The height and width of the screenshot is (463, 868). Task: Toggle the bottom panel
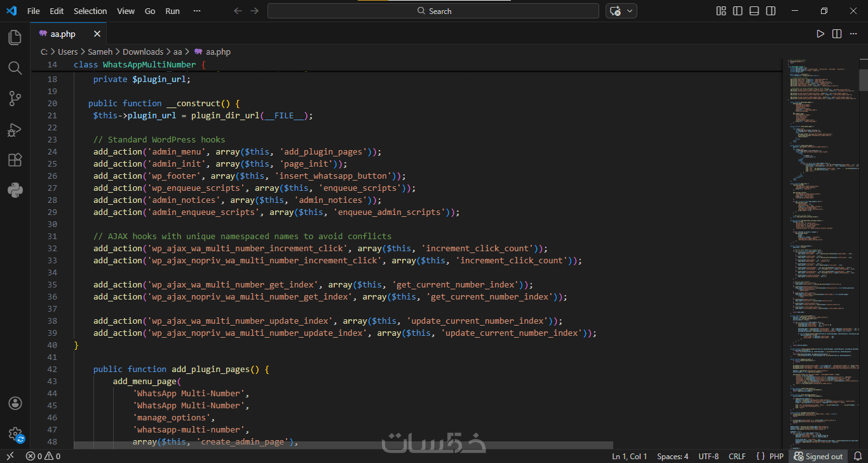point(754,11)
